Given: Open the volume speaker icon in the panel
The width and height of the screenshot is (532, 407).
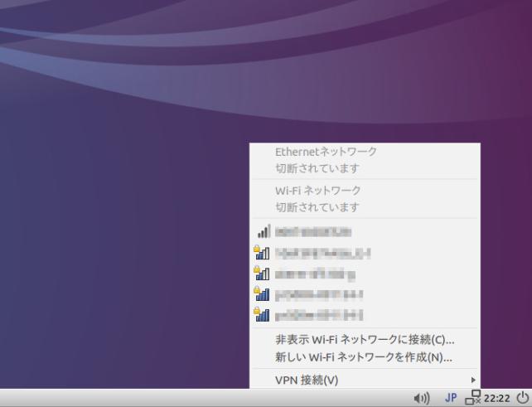Looking at the screenshot, I should [x=422, y=398].
